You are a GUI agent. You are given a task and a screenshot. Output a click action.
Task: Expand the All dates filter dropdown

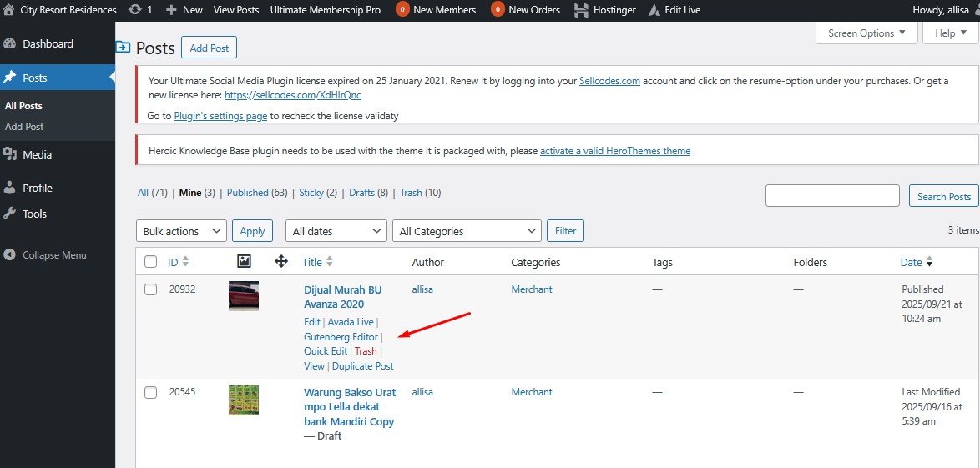pos(336,231)
